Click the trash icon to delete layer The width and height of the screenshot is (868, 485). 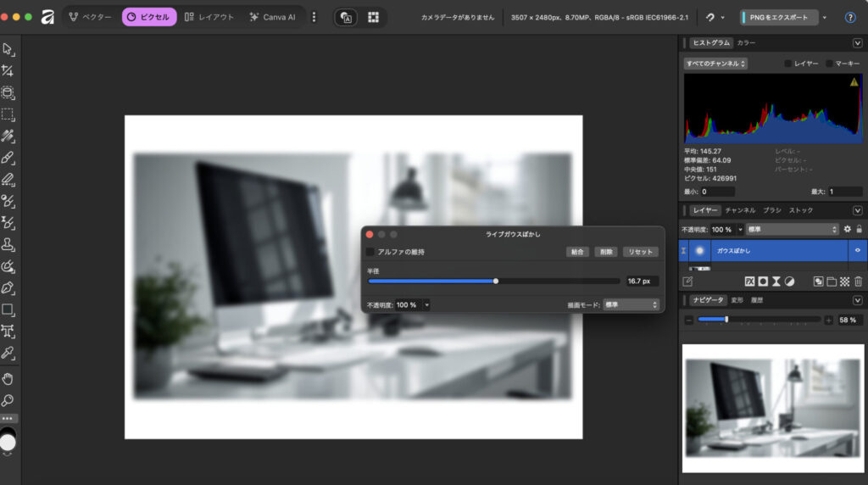click(x=858, y=281)
